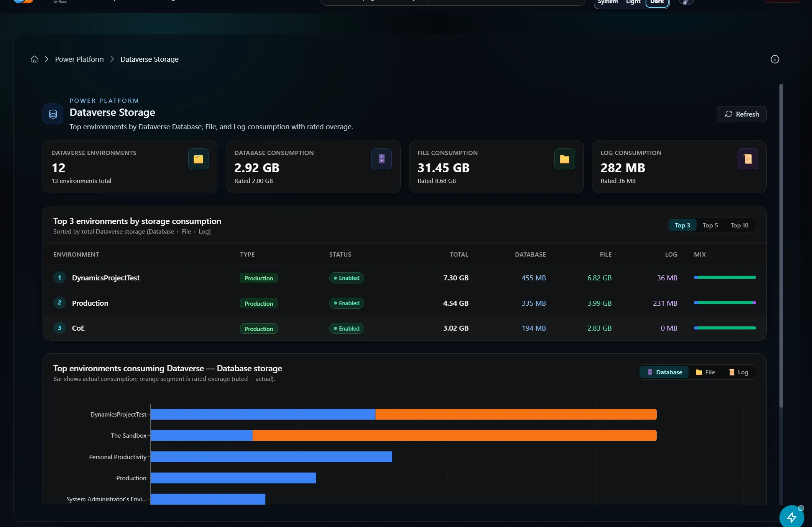This screenshot has width=812, height=527.
Task: Click the DATABASE column header
Action: 531,254
